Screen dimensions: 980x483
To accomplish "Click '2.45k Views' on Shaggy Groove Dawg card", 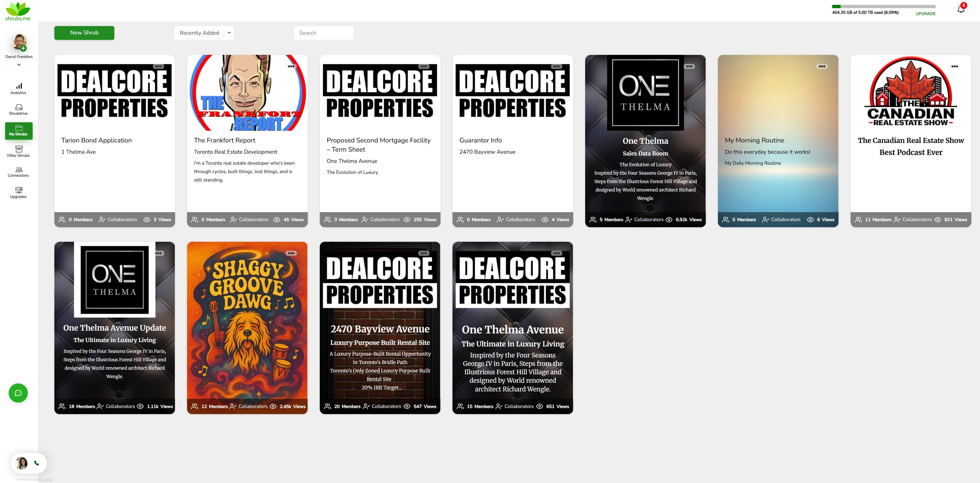I will pos(292,406).
